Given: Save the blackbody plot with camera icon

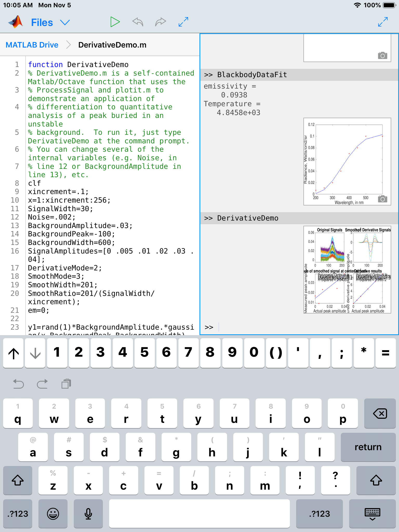Looking at the screenshot, I should tap(382, 199).
